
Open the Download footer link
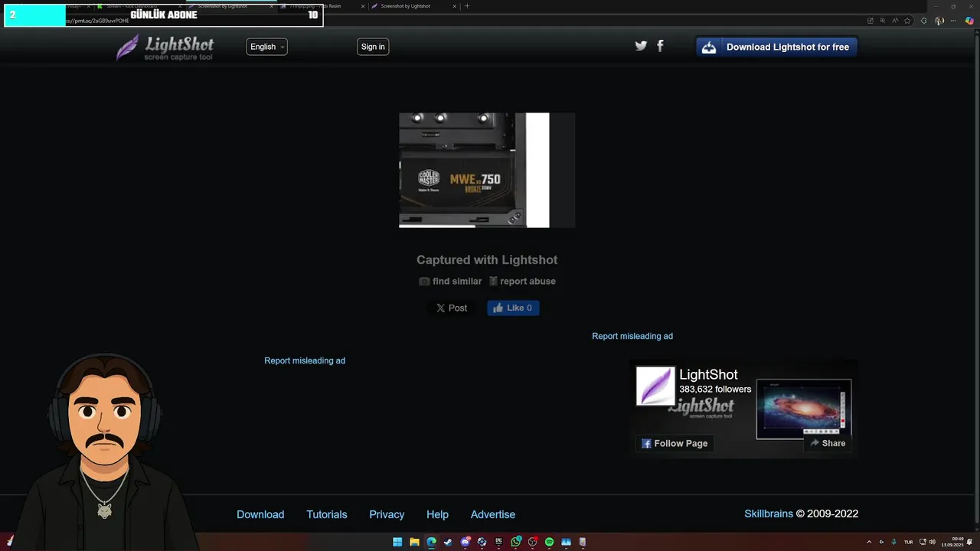(x=260, y=514)
